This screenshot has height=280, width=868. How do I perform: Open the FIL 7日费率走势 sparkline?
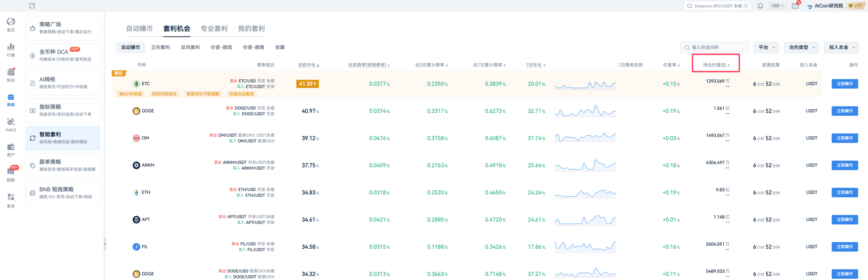585,247
